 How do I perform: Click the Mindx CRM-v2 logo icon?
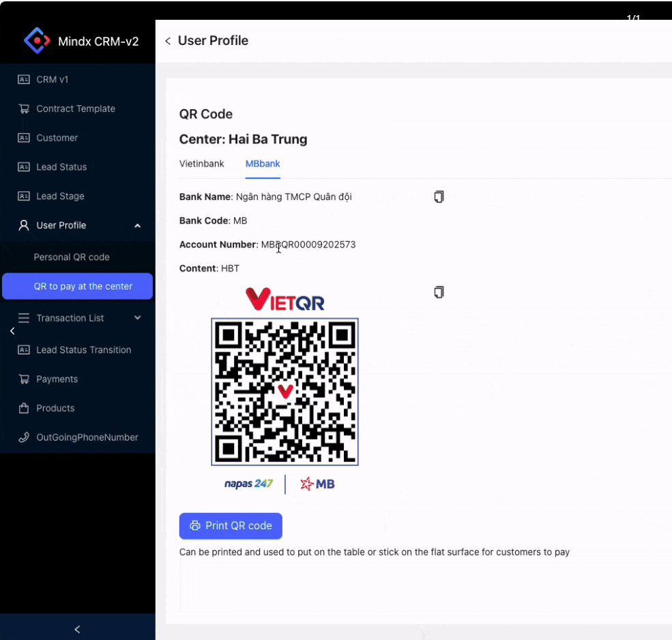click(x=37, y=41)
